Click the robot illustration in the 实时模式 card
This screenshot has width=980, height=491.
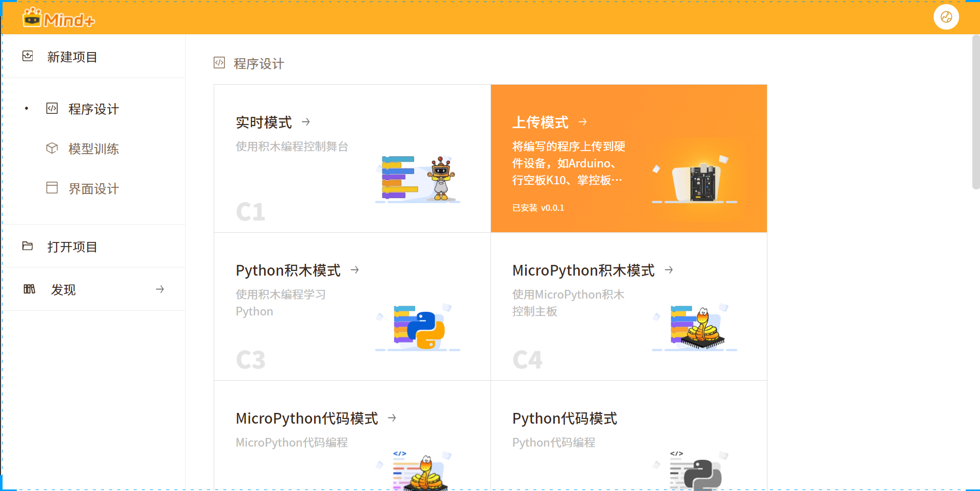click(441, 179)
